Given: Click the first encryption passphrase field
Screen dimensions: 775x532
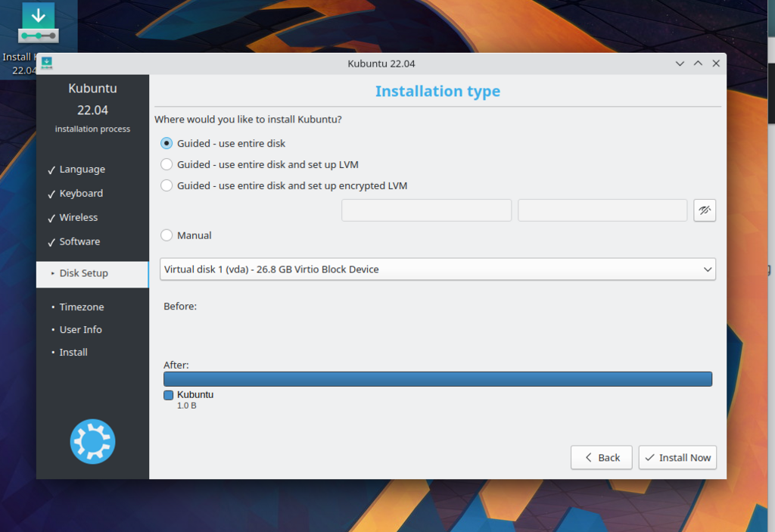Looking at the screenshot, I should pos(426,210).
